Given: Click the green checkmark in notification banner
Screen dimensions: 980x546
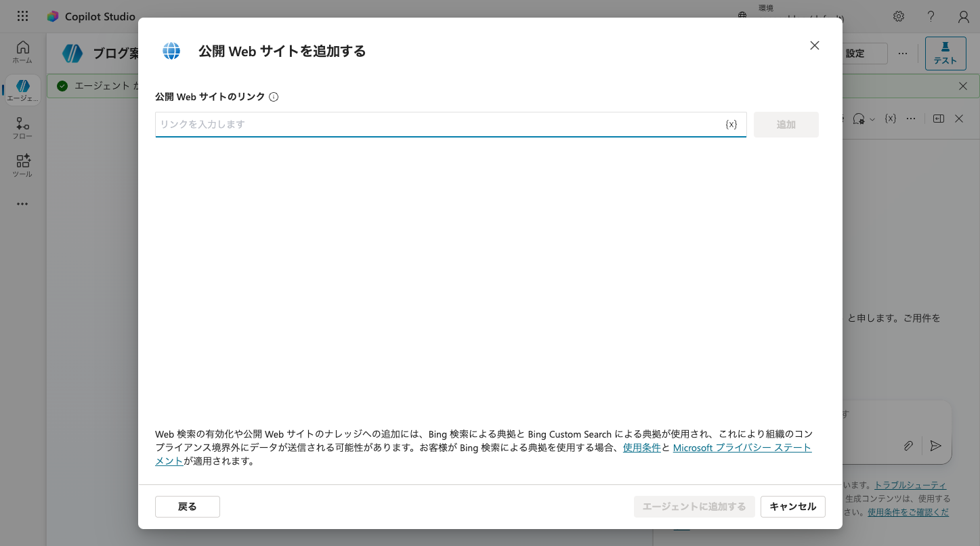Looking at the screenshot, I should tap(63, 86).
